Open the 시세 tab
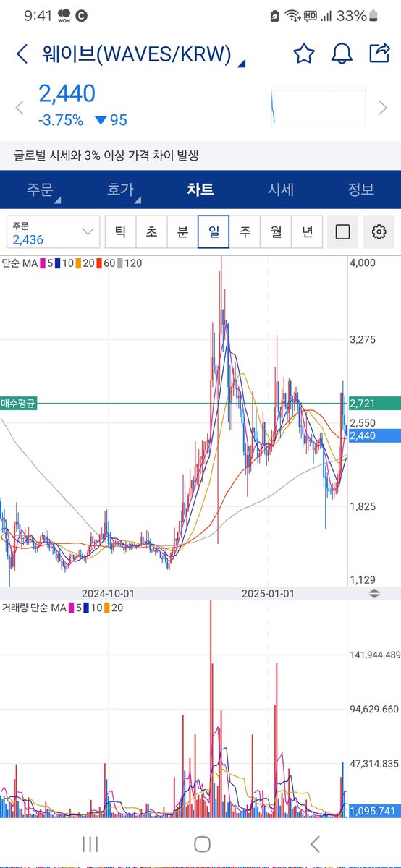The image size is (401, 868). pyautogui.click(x=281, y=190)
